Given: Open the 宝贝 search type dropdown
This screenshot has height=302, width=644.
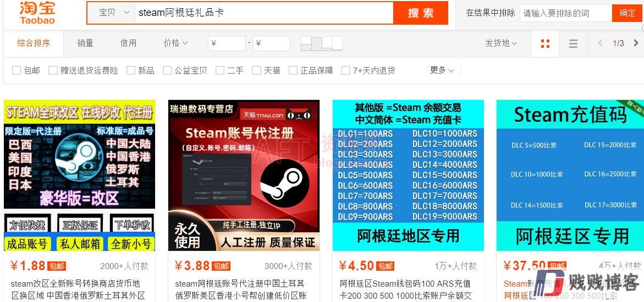Looking at the screenshot, I should pos(111,13).
